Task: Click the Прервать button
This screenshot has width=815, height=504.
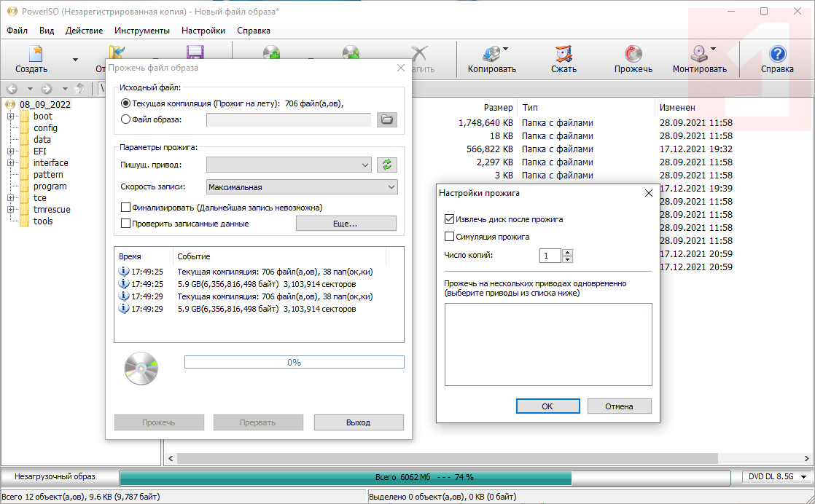Action: [258, 422]
